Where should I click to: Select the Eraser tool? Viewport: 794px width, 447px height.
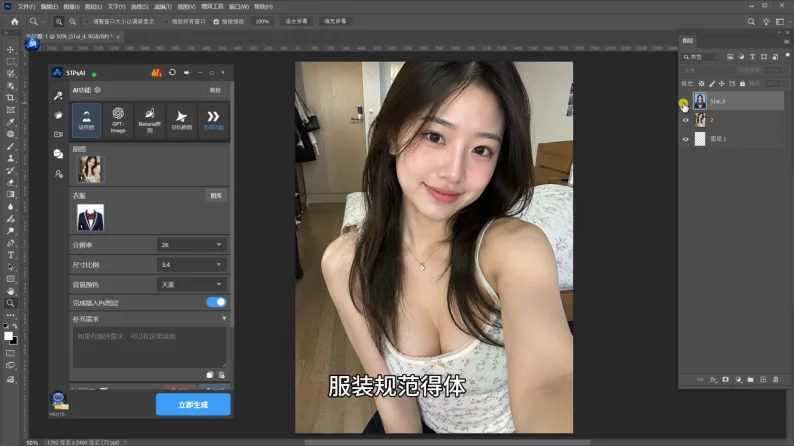(11, 182)
